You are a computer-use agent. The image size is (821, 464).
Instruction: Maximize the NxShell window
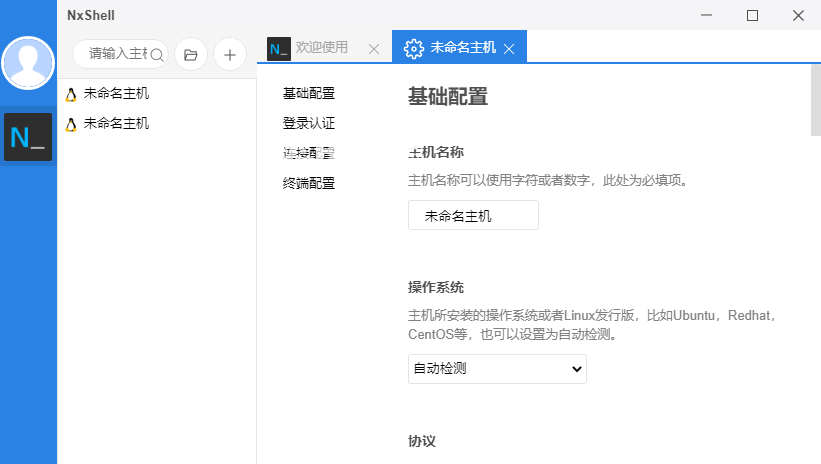752,15
